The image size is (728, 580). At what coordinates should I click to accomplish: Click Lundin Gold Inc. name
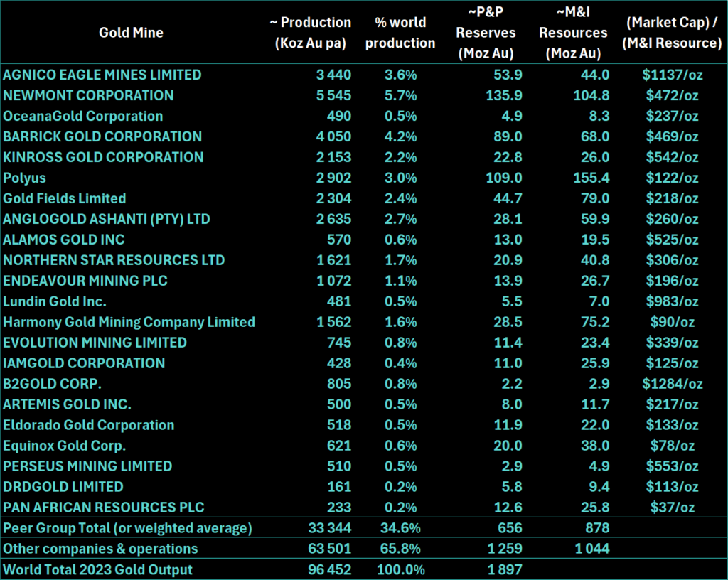click(x=55, y=301)
